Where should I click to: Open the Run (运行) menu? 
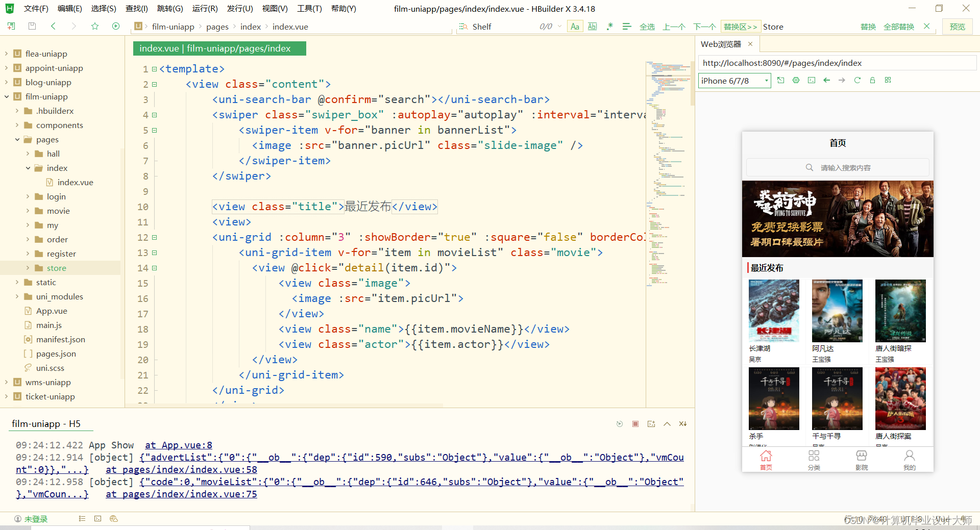pos(205,9)
